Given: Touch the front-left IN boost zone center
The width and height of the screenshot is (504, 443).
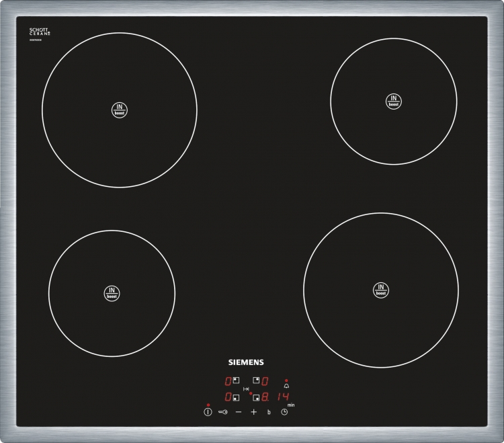Looking at the screenshot, I should pyautogui.click(x=112, y=292).
